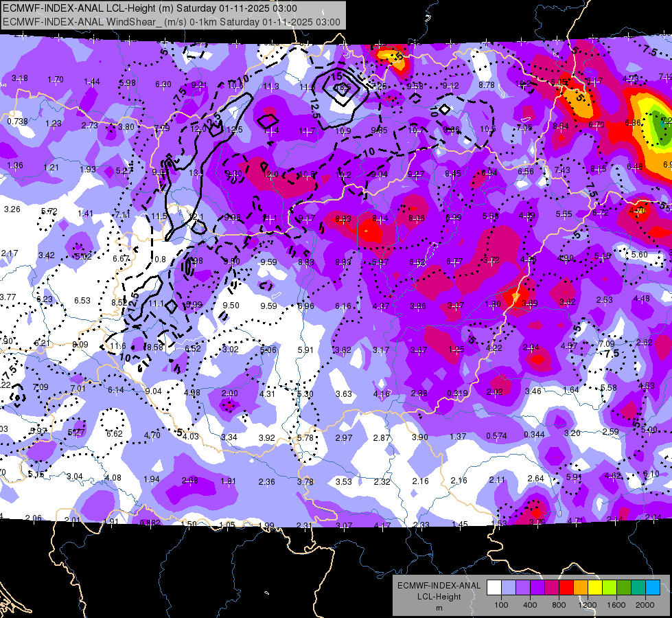Click the legend tick label 1200
The image size is (672, 618).
[587, 605]
